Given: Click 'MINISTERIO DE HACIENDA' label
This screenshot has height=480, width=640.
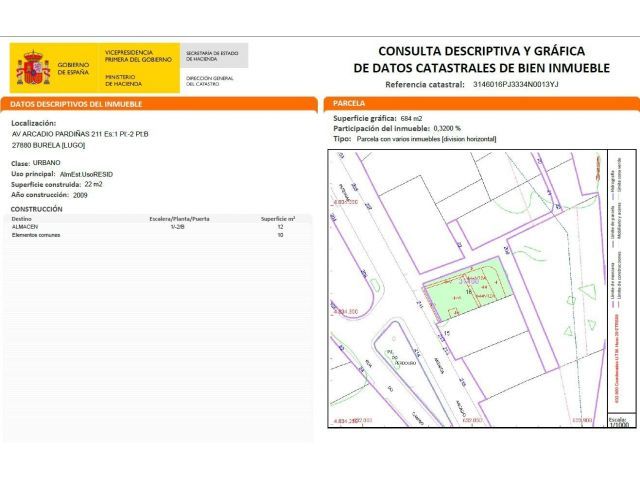Looking at the screenshot, I should 123,80.
